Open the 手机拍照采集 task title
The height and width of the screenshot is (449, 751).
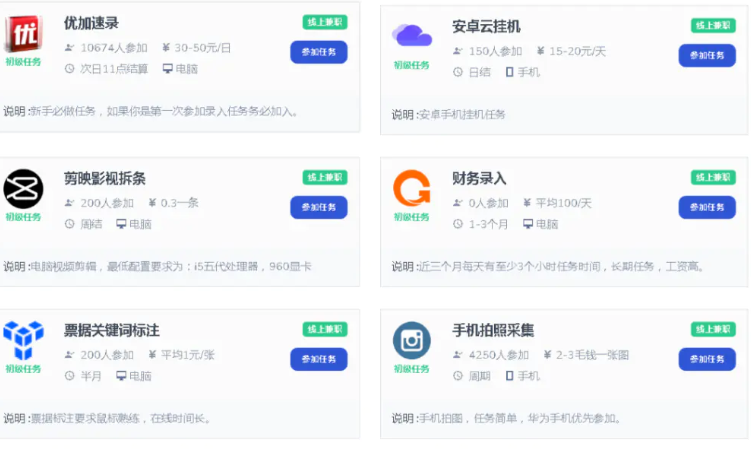point(493,330)
